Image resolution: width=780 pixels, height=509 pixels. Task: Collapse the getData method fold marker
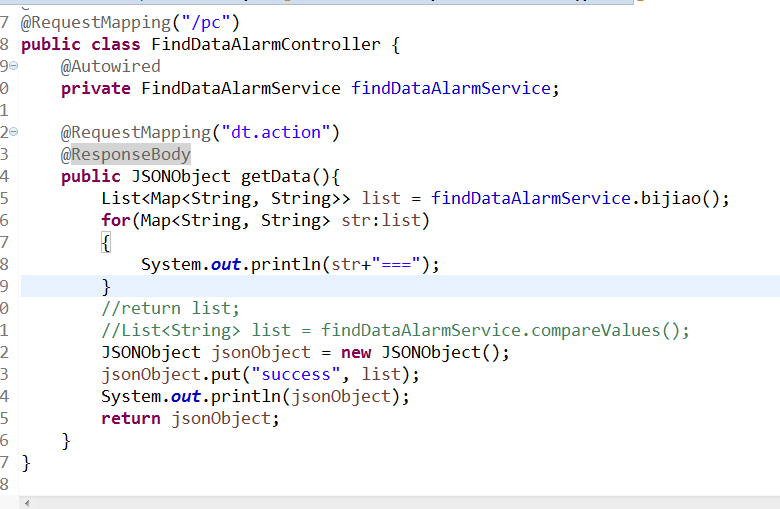click(x=14, y=132)
